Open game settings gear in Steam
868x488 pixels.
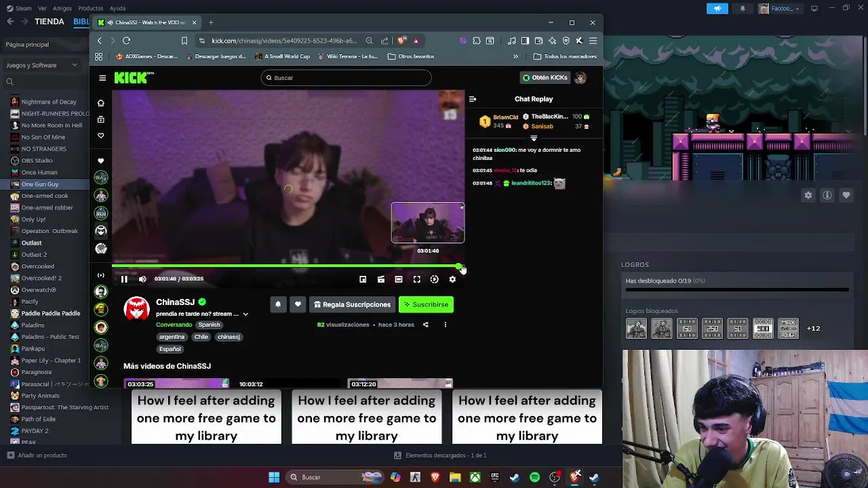pyautogui.click(x=808, y=195)
